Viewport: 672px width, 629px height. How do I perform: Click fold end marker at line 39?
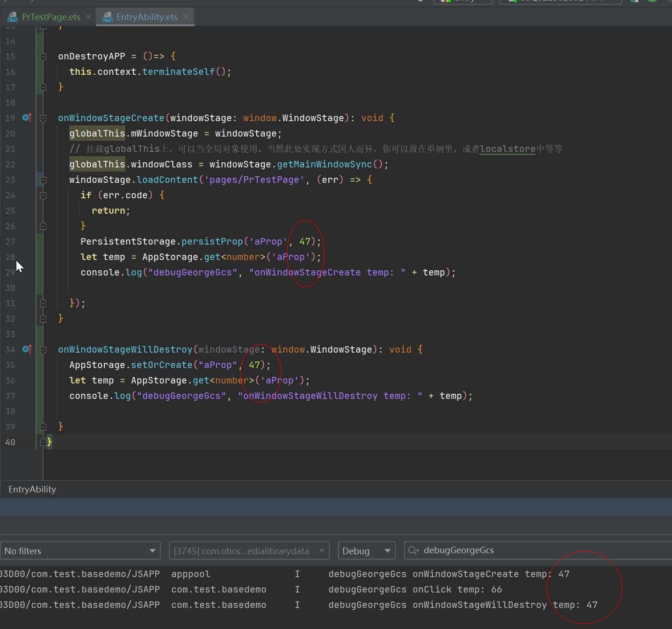tap(43, 427)
